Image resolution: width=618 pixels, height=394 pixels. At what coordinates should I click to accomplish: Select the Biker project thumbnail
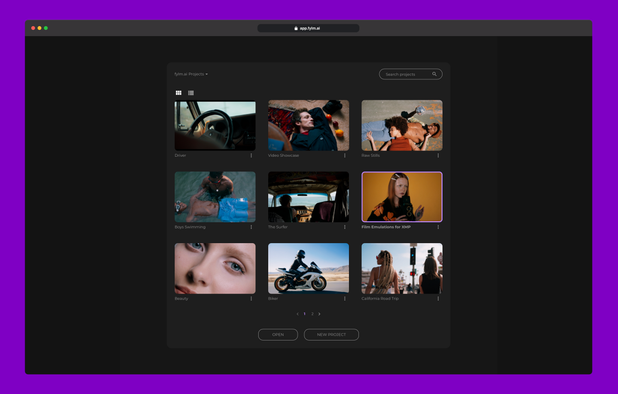(x=309, y=268)
